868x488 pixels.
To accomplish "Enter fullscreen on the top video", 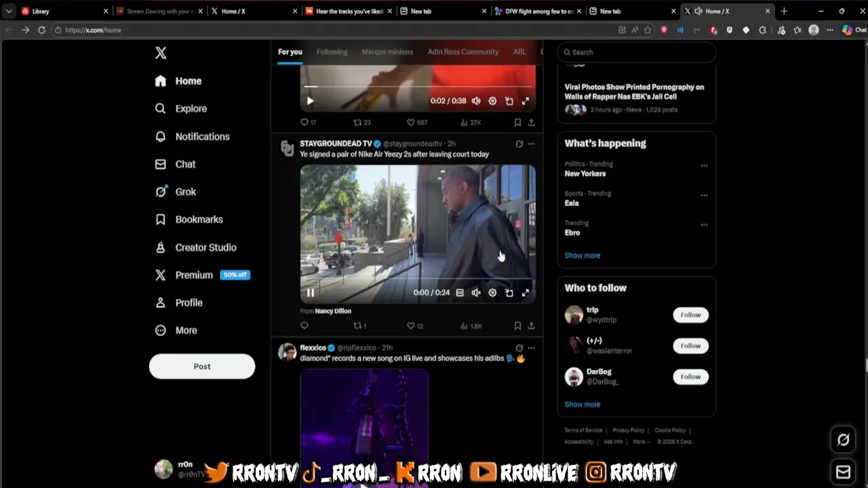I will pyautogui.click(x=526, y=101).
